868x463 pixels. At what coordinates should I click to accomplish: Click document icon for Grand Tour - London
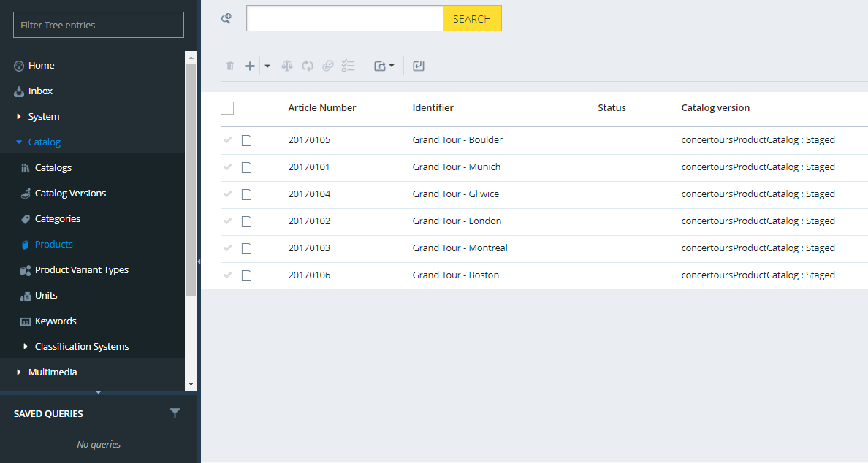click(x=246, y=222)
